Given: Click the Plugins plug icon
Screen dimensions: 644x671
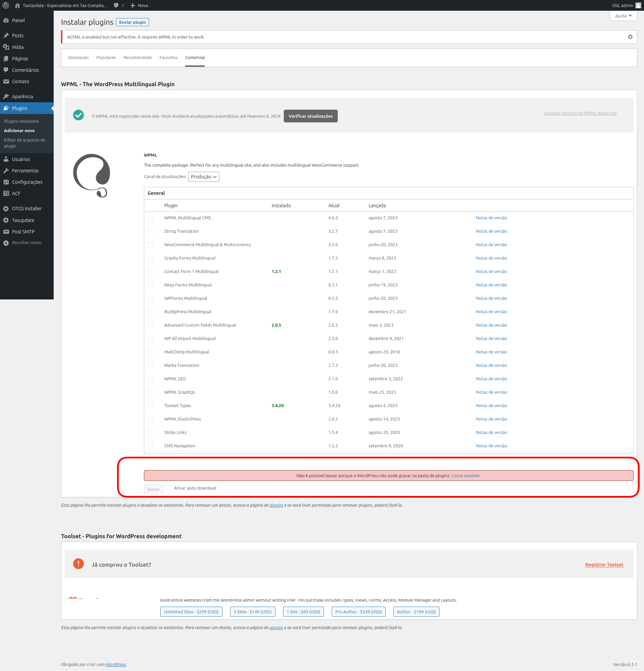Looking at the screenshot, I should [x=6, y=108].
